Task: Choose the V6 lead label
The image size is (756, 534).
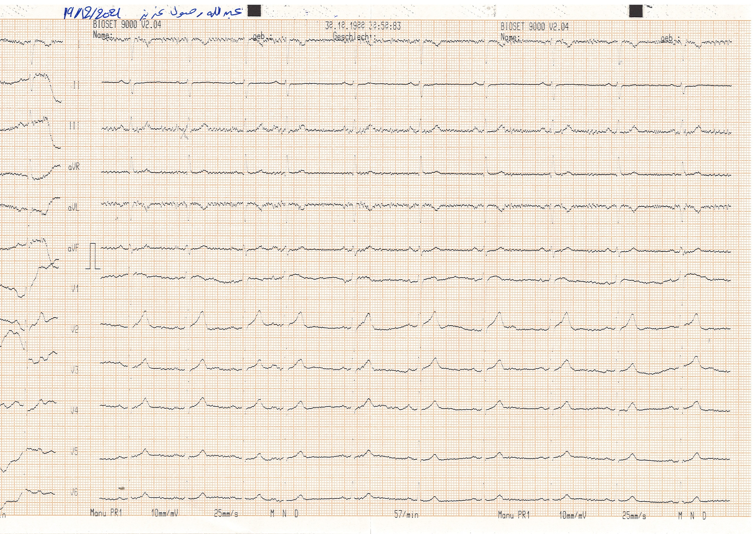Action: click(74, 492)
